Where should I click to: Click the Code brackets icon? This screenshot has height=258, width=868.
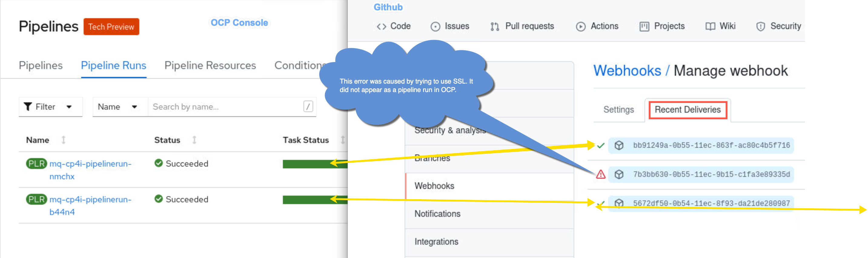tap(381, 27)
